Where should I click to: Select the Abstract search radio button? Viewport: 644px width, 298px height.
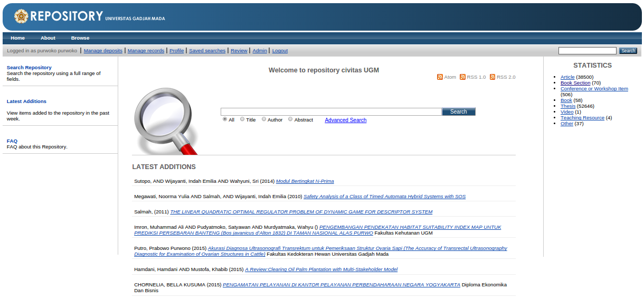[290, 119]
